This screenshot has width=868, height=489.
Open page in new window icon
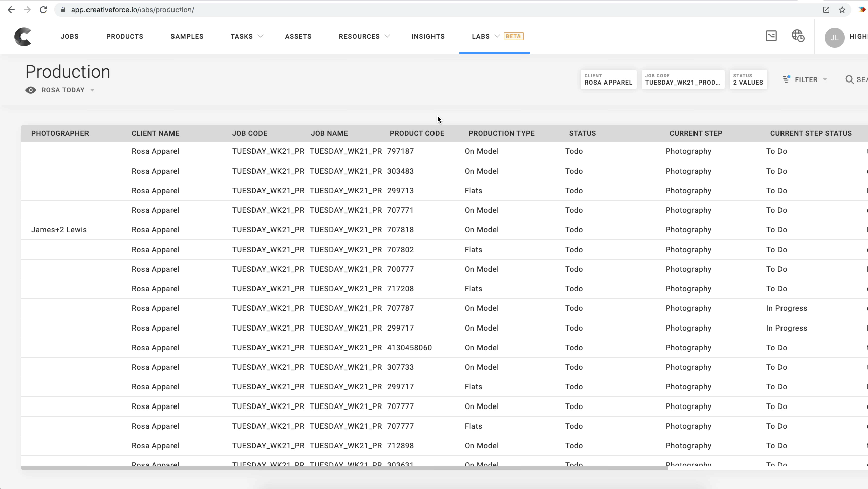(826, 10)
